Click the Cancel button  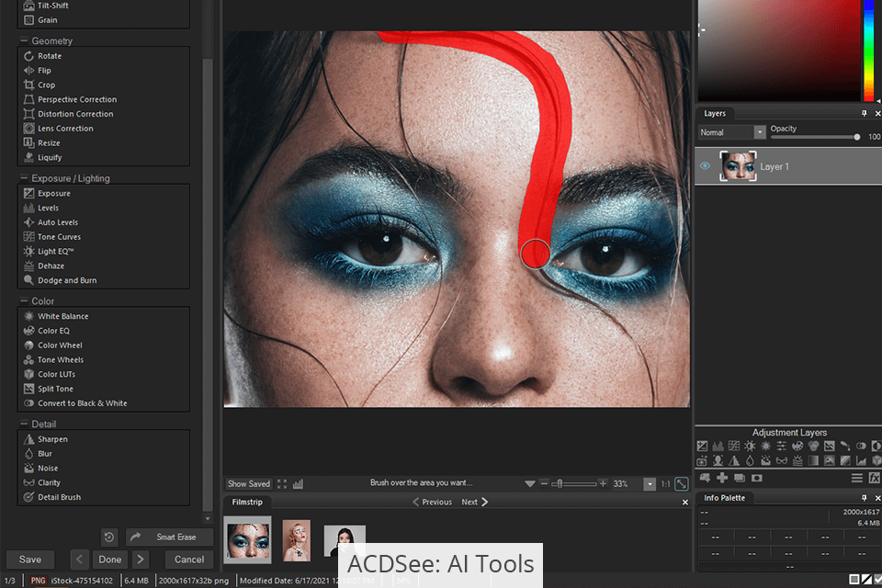point(189,560)
